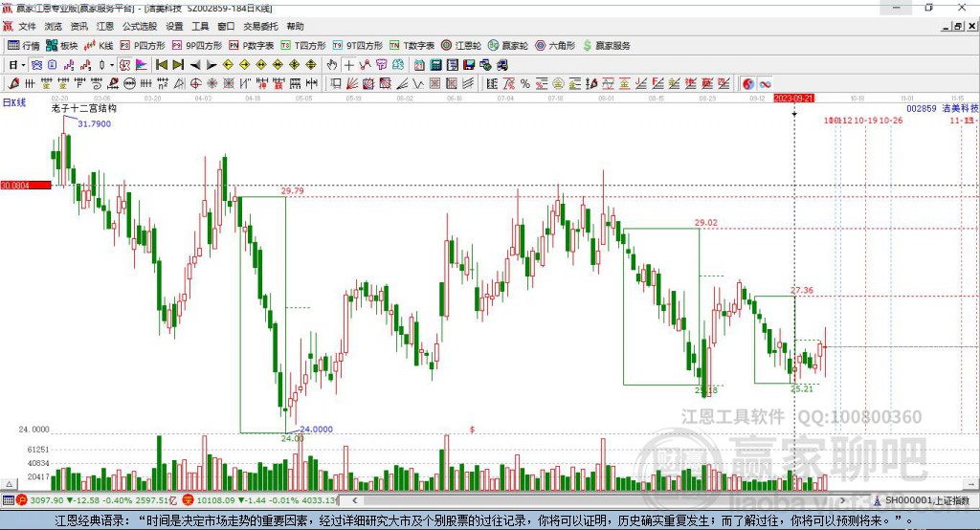Open the 设置 menu
The height and width of the screenshot is (530, 980).
point(174,26)
